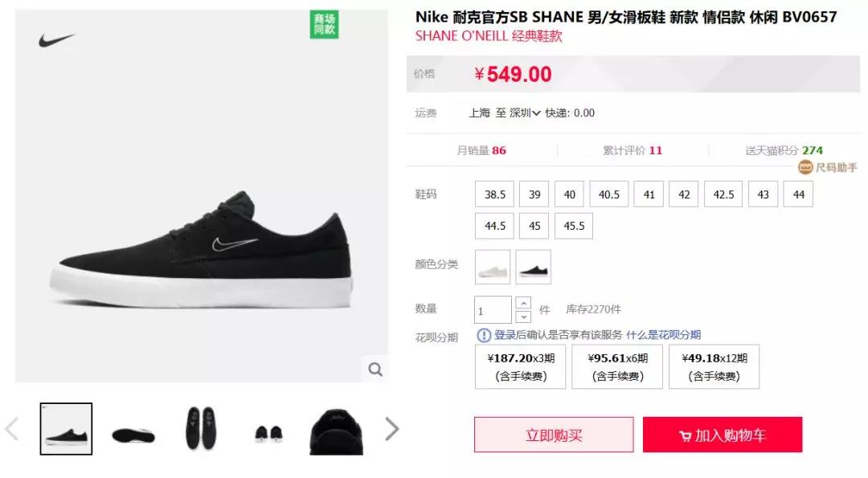Select the ¥49.18x12期 installment plan
This screenshot has width=868, height=478.
coord(714,367)
